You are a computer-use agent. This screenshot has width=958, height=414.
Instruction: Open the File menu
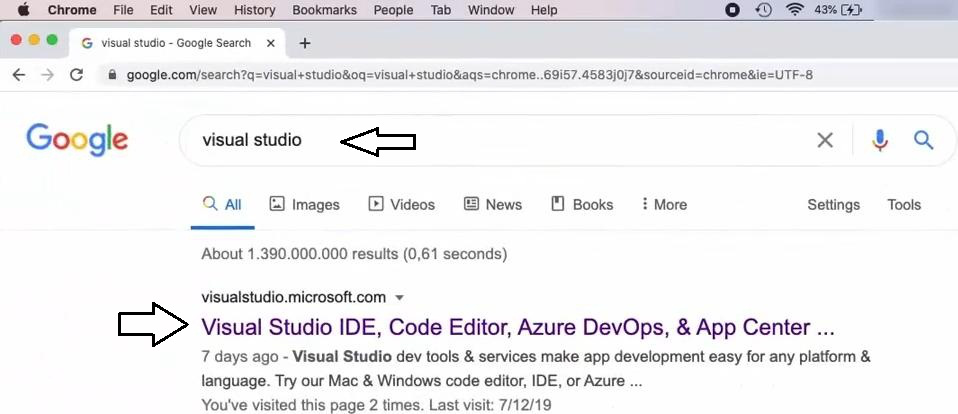pos(123,10)
